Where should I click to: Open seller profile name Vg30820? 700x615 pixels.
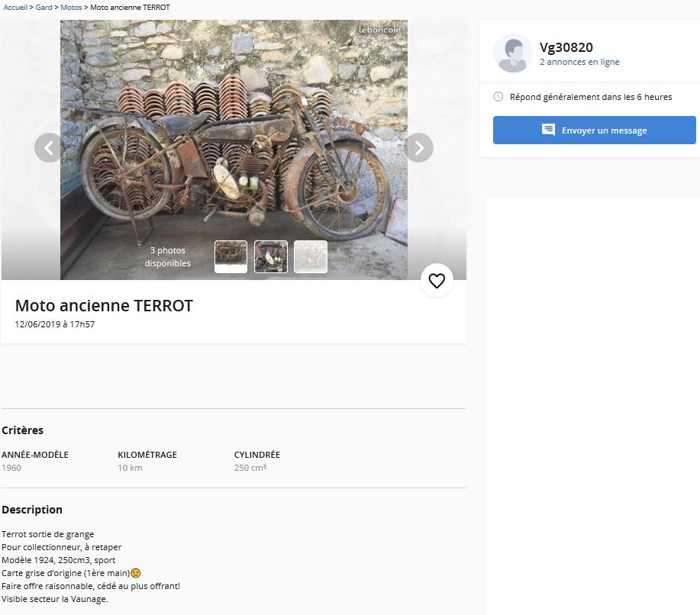coord(566,47)
